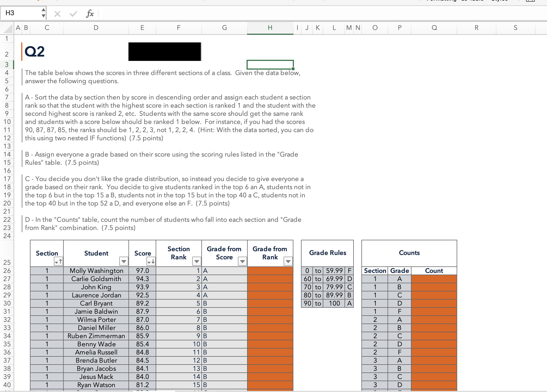Select column H by clicking its header
The image size is (547, 392).
click(270, 28)
